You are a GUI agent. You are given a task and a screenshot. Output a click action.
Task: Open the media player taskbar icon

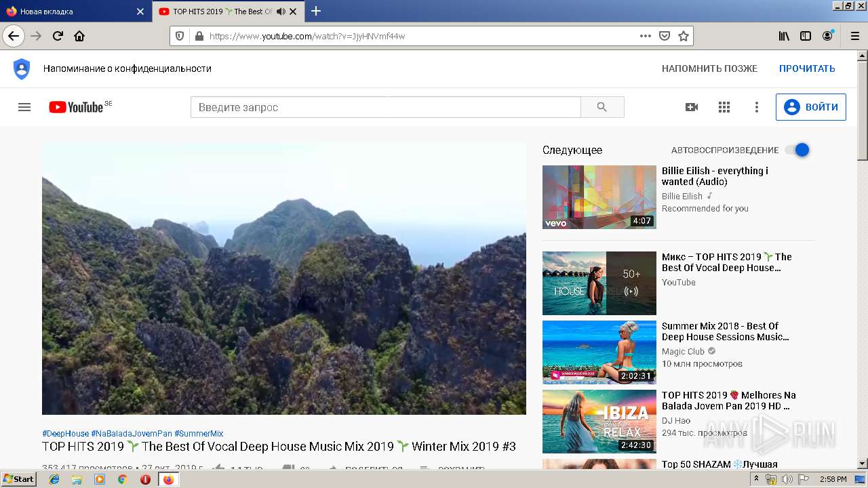coord(100,479)
